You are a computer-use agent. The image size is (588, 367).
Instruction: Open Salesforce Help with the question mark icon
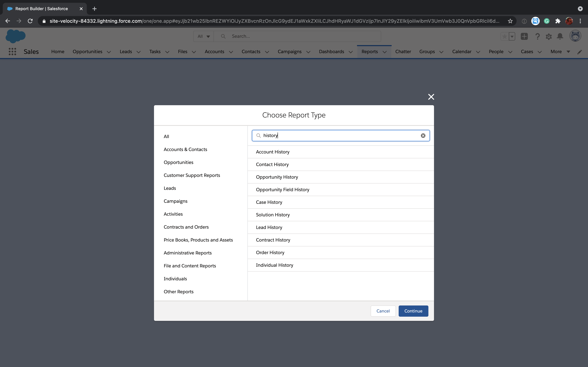click(537, 36)
